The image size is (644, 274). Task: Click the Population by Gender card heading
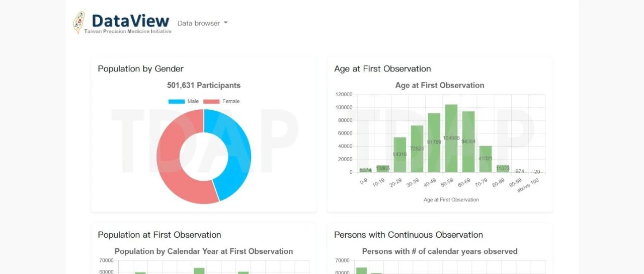140,69
